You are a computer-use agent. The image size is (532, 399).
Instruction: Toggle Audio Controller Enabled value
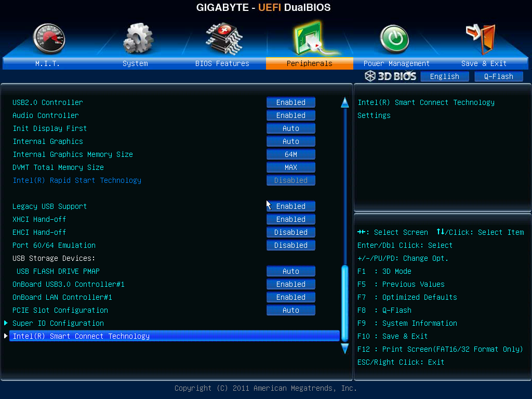point(291,115)
